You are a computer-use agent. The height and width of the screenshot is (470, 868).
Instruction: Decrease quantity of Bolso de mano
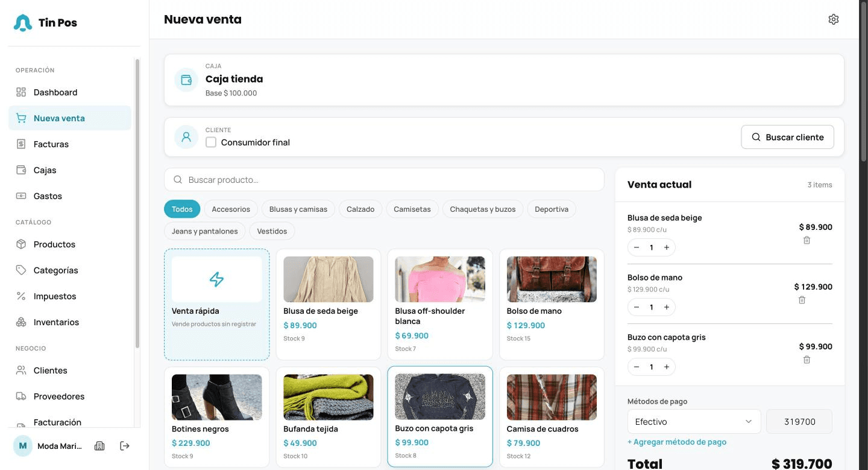pos(637,307)
